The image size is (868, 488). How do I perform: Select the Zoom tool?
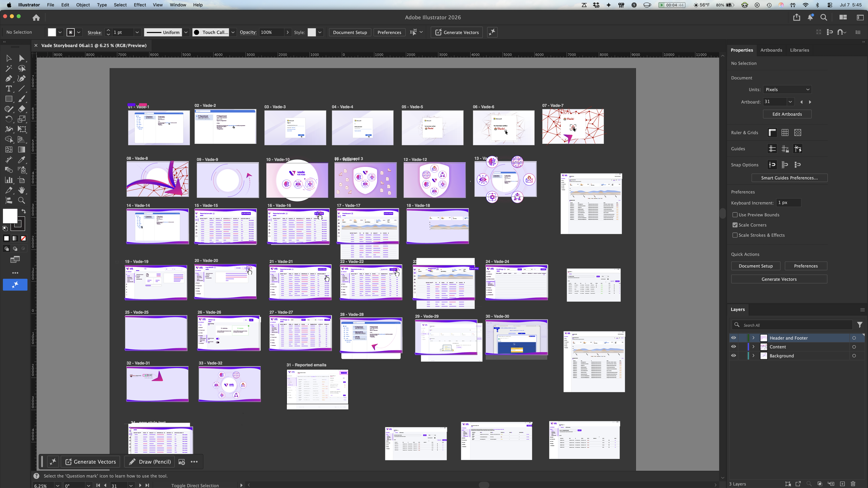(x=22, y=200)
